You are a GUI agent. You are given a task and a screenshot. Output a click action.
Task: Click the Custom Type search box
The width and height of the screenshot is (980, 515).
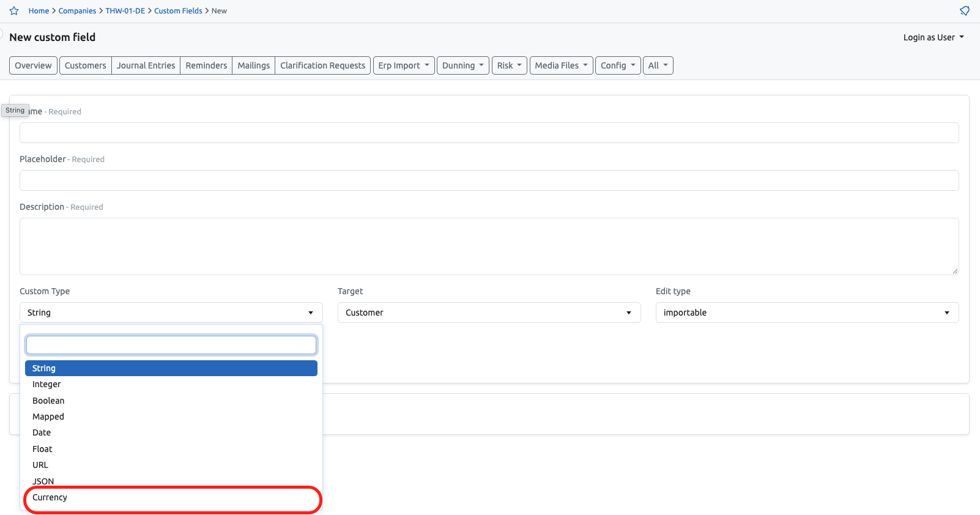[171, 345]
